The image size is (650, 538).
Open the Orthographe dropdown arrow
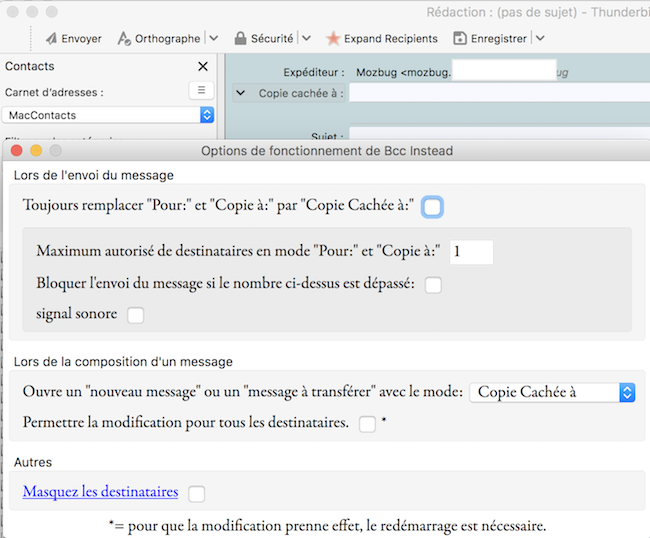(213, 39)
